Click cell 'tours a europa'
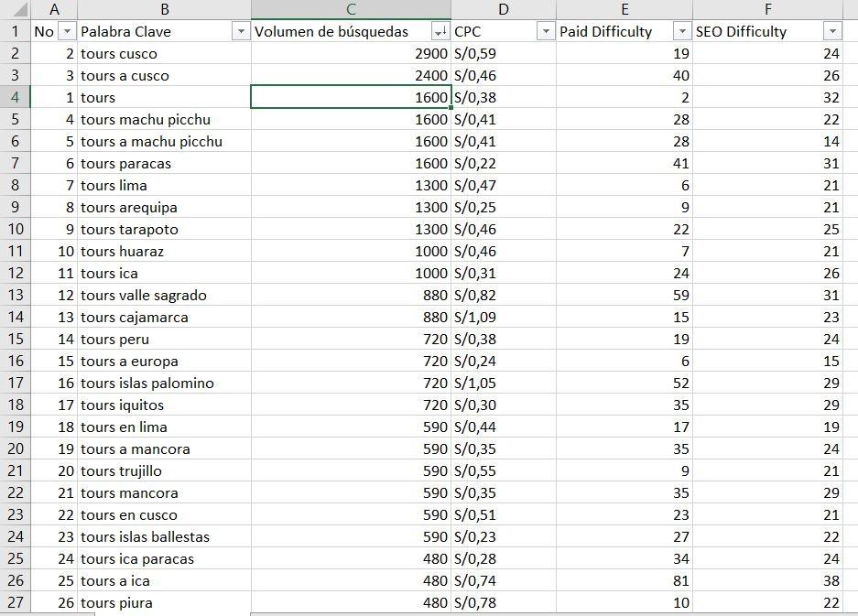Image resolution: width=858 pixels, height=616 pixels. [164, 361]
